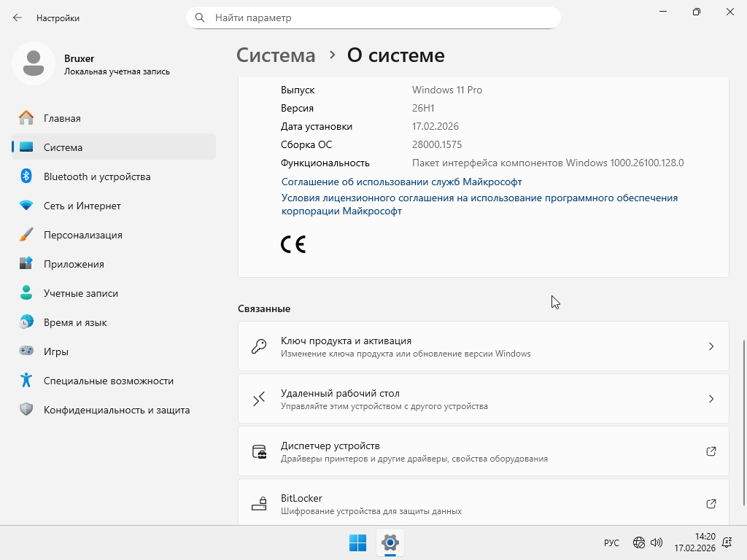Image resolution: width=747 pixels, height=560 pixels.
Task: Expand Remote Desktop chevron
Action: pyautogui.click(x=711, y=399)
